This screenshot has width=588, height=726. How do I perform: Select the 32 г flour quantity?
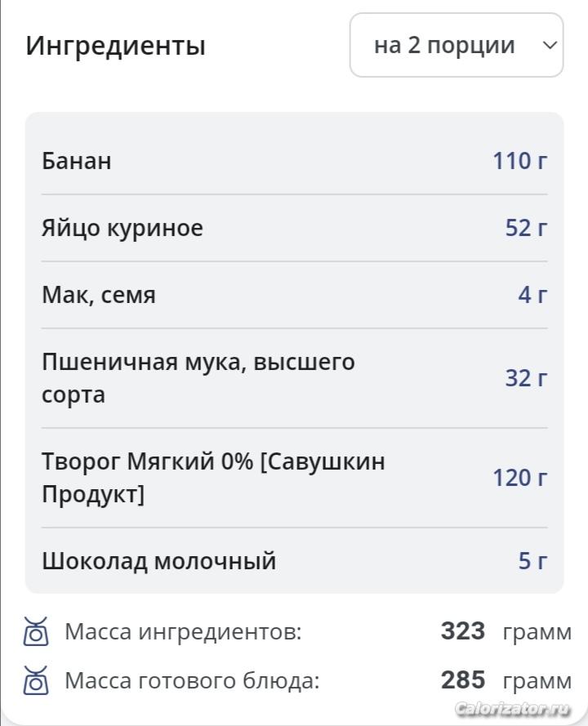coord(526,378)
